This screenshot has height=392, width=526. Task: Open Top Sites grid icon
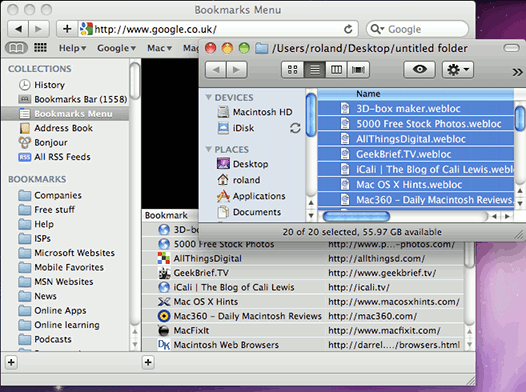[40, 48]
